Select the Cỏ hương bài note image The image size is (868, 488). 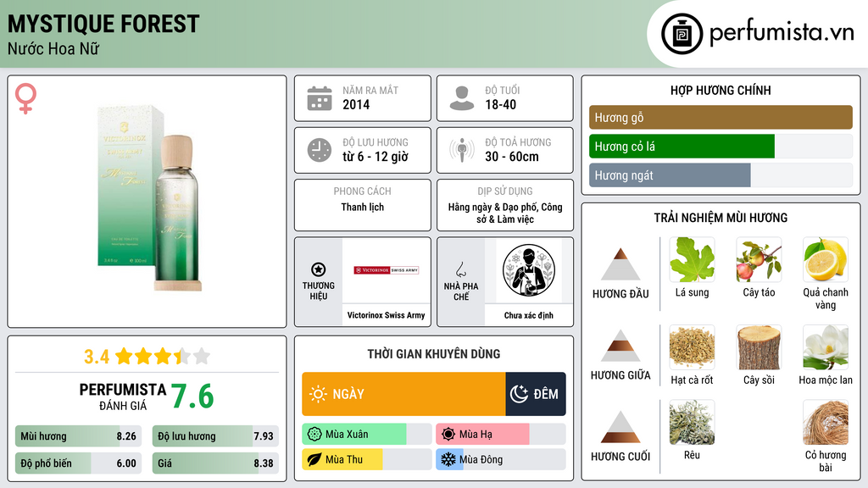click(x=826, y=423)
